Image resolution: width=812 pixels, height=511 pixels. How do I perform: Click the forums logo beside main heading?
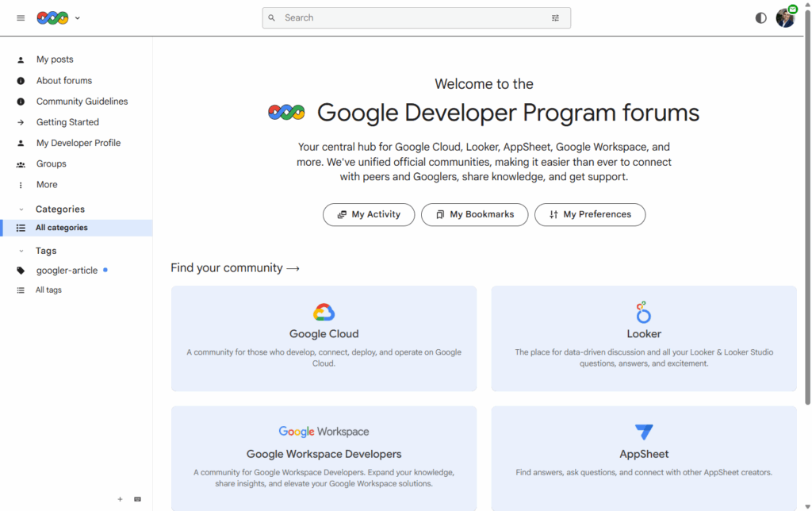click(286, 113)
